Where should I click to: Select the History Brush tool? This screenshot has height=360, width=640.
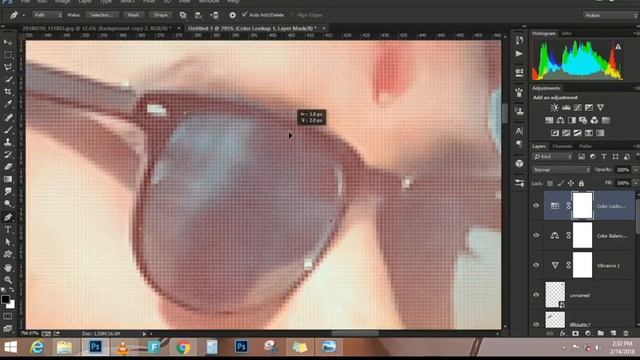[x=8, y=155]
